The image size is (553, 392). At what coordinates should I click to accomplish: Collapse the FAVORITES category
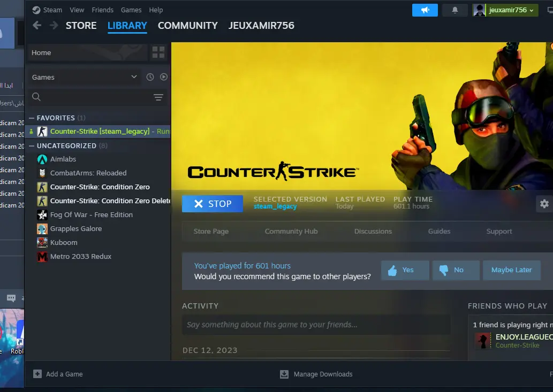(x=32, y=118)
